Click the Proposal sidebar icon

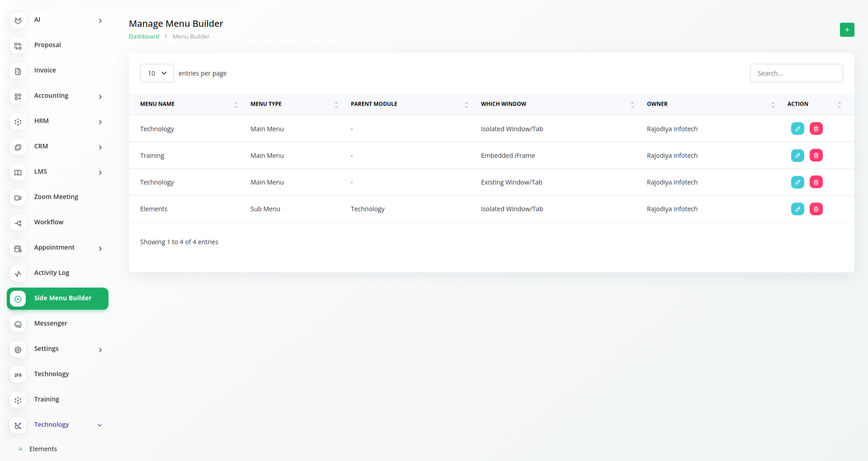18,46
